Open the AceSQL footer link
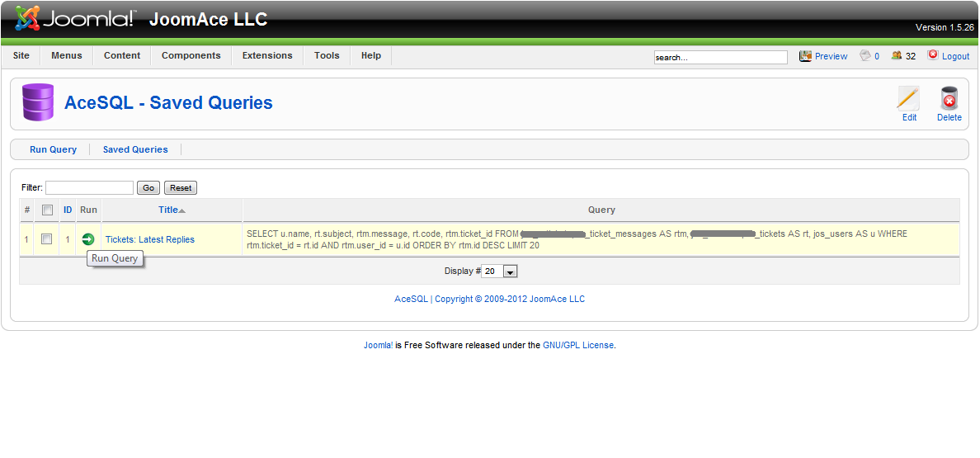Image resolution: width=980 pixels, height=458 pixels. (412, 299)
